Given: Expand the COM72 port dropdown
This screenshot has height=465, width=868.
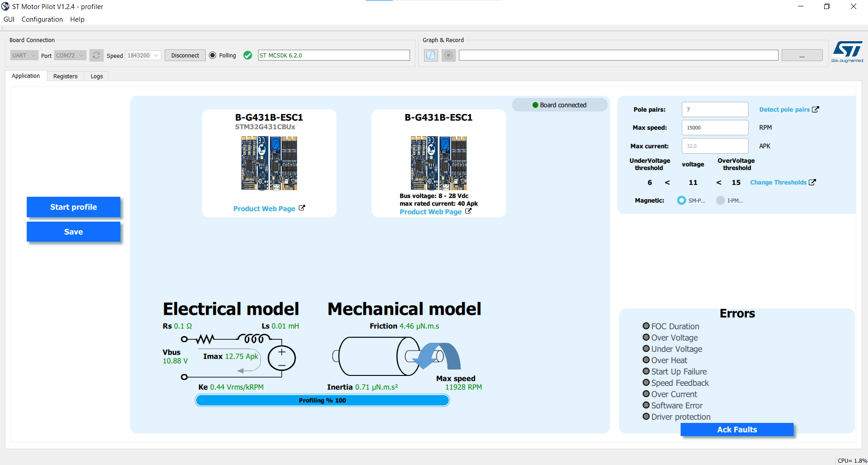Looking at the screenshot, I should [x=70, y=55].
